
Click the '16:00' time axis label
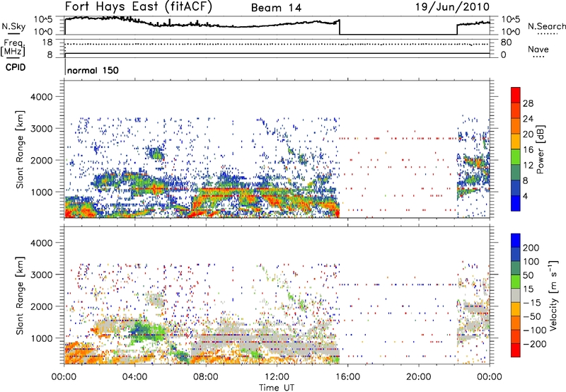pyautogui.click(x=347, y=377)
